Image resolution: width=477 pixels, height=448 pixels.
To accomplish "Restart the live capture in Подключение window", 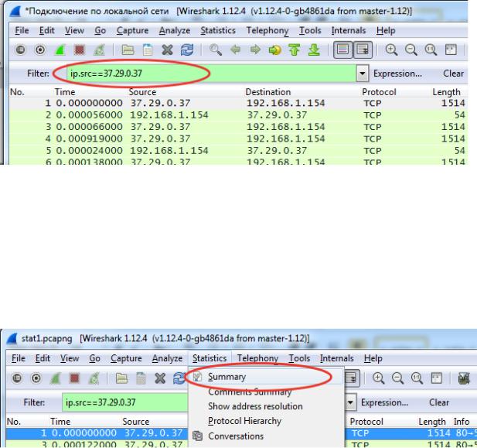I will point(99,50).
